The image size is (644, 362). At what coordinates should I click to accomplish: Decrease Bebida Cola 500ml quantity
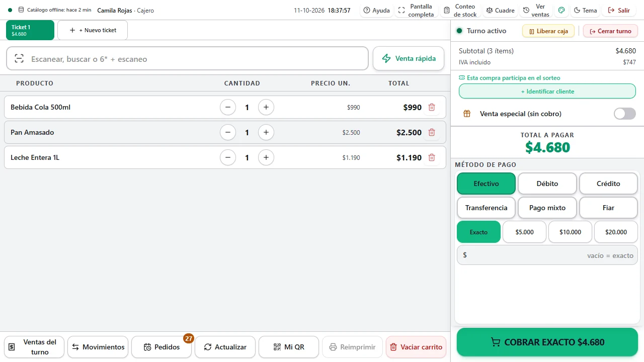[x=228, y=107]
